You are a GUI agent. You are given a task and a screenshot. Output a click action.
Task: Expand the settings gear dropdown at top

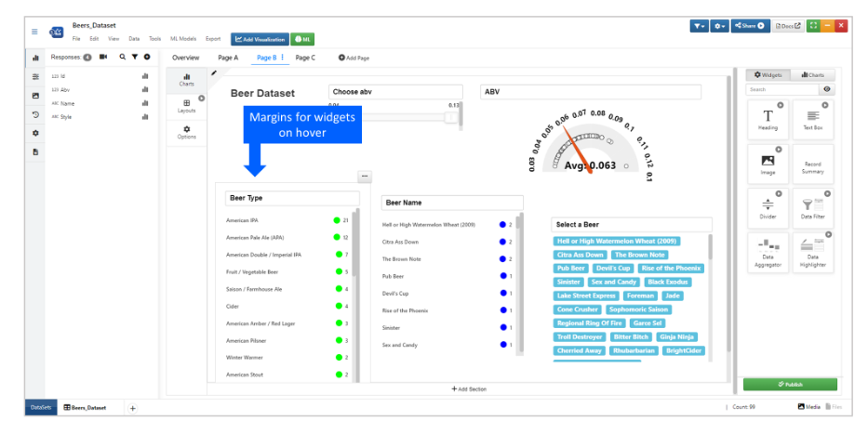(719, 26)
